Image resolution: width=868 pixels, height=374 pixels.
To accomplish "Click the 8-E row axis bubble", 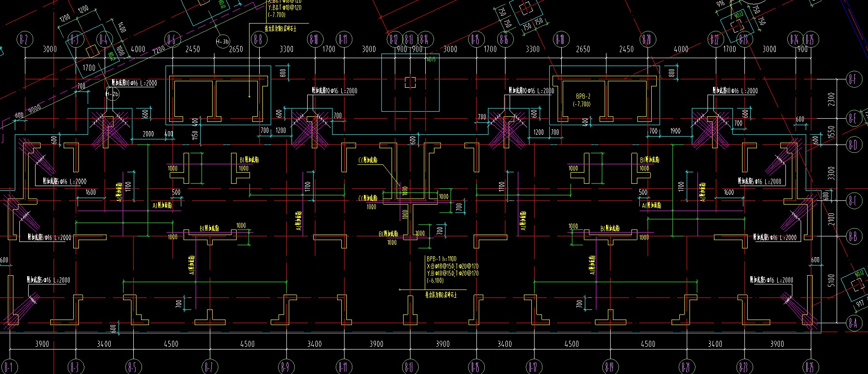I will pyautogui.click(x=853, y=118).
